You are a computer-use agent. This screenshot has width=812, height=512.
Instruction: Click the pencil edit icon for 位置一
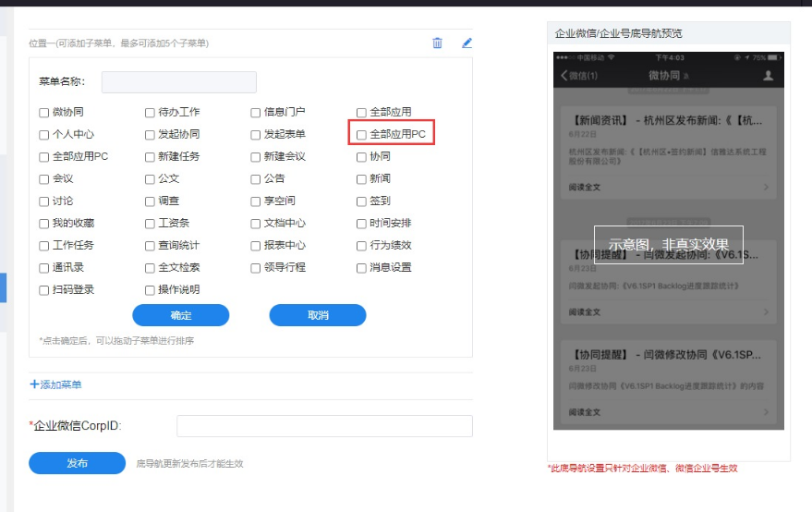467,43
